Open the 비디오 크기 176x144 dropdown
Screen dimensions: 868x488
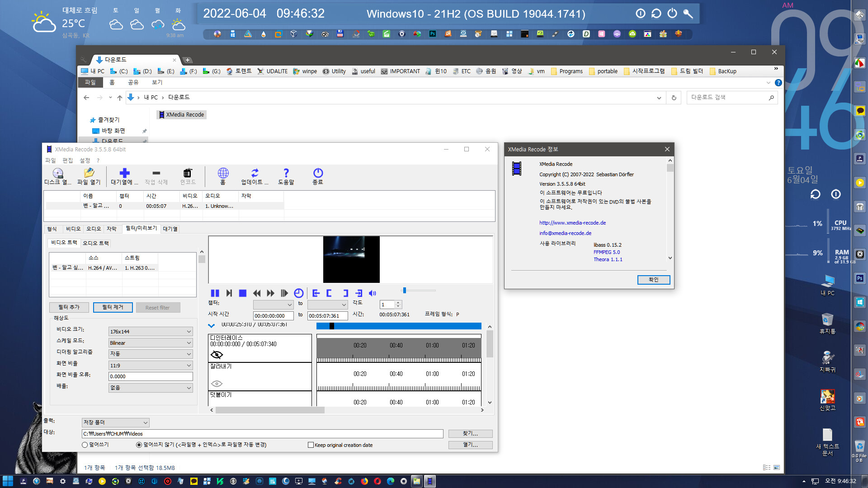(x=151, y=332)
